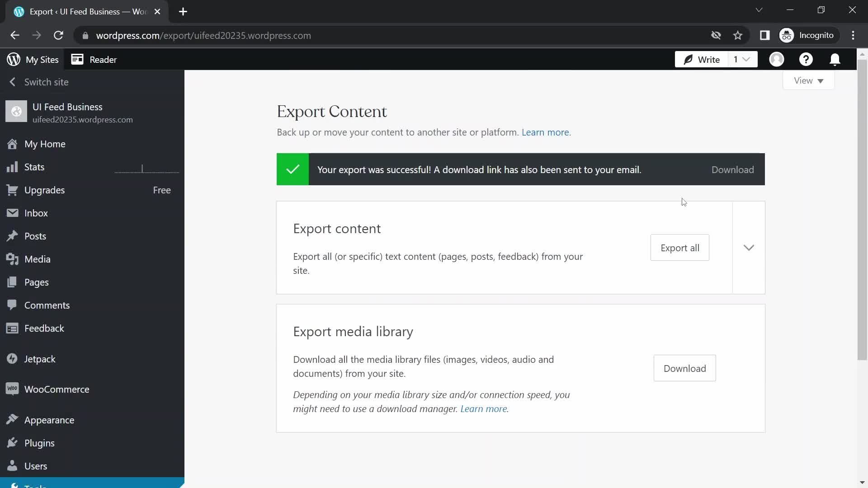This screenshot has height=488, width=868.
Task: Switch to the Reader tab
Action: [94, 59]
